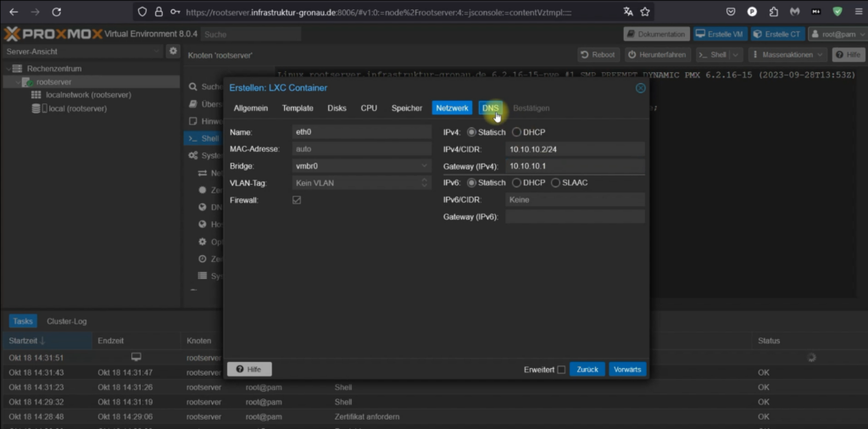Select DHCP for IPv4
Viewport: 868px width, 429px height.
[517, 132]
